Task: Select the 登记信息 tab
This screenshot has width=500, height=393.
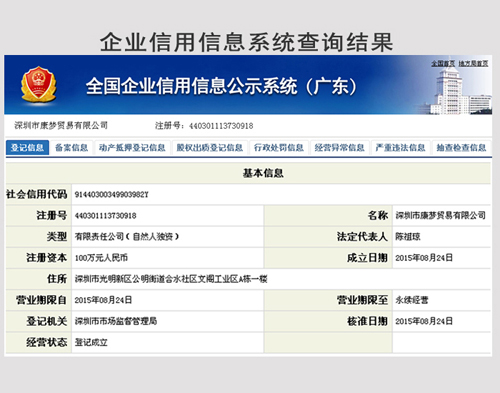Action: coord(27,148)
